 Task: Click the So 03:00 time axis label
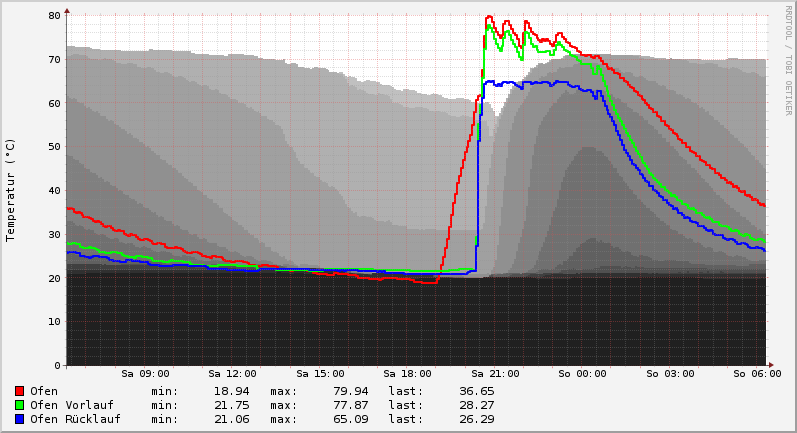670,374
